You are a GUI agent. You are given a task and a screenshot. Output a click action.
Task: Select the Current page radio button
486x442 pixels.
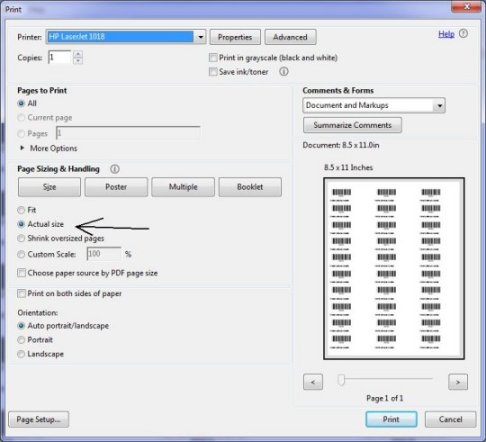pos(21,118)
